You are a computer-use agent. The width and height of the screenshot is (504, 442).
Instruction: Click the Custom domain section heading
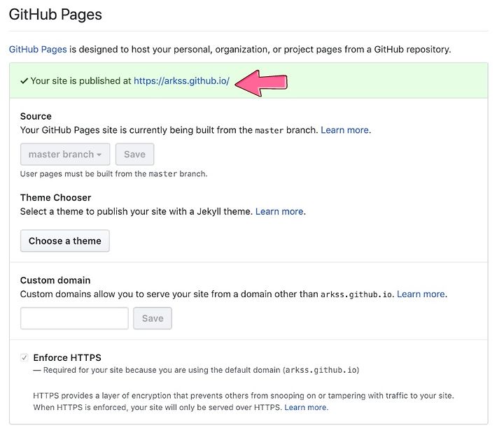(x=55, y=280)
